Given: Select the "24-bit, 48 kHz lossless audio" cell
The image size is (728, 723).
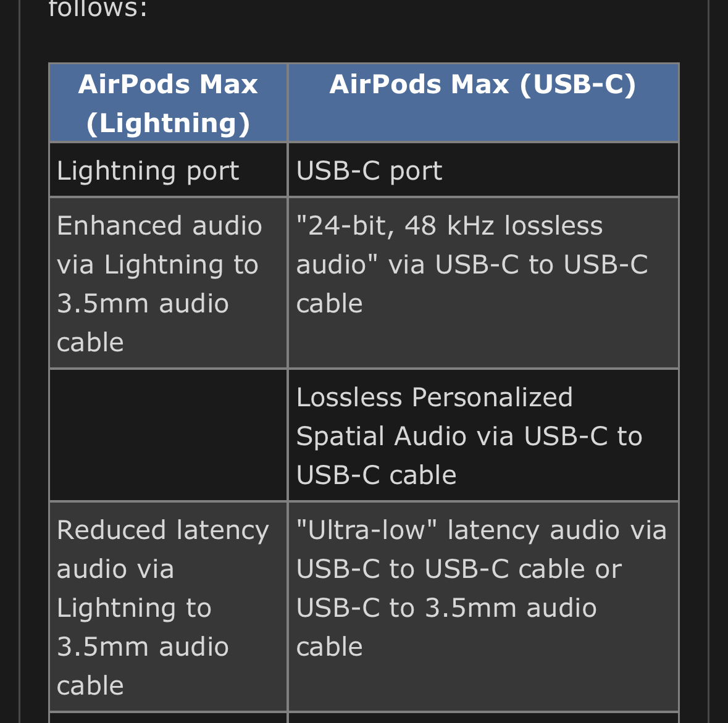Looking at the screenshot, I should coord(483,283).
